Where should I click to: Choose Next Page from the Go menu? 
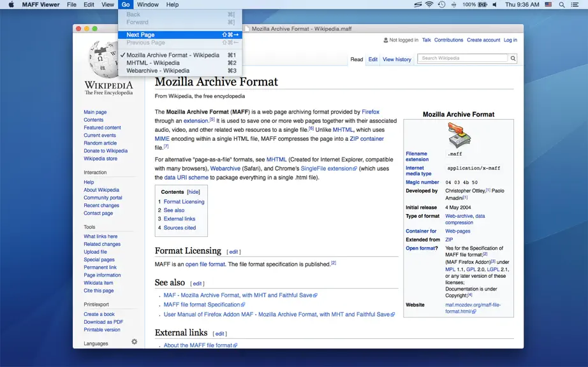click(x=180, y=35)
